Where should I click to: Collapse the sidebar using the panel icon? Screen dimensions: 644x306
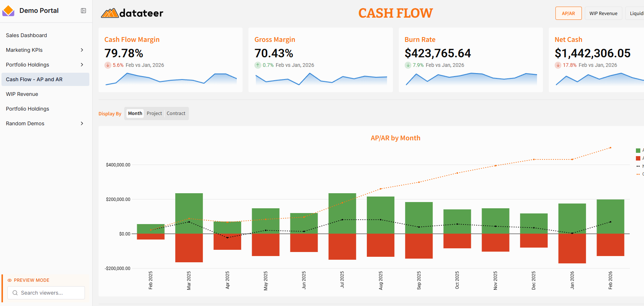(83, 11)
